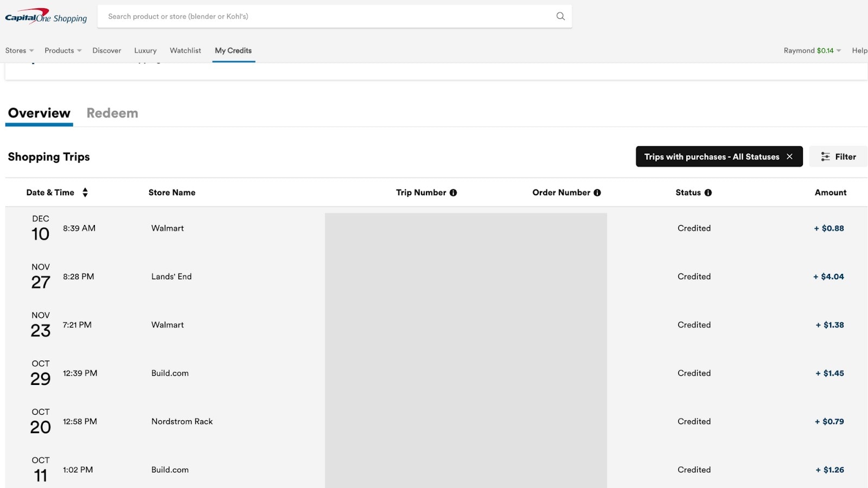Expand the Stores dropdown menu
Viewport: 868px width, 488px height.
(20, 50)
